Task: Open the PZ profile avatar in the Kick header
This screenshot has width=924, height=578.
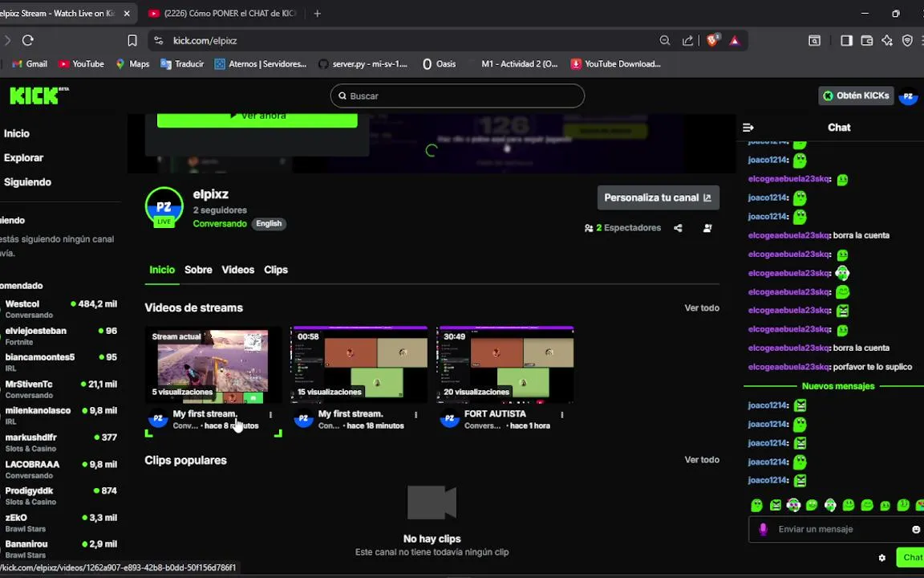Action: pyautogui.click(x=908, y=96)
